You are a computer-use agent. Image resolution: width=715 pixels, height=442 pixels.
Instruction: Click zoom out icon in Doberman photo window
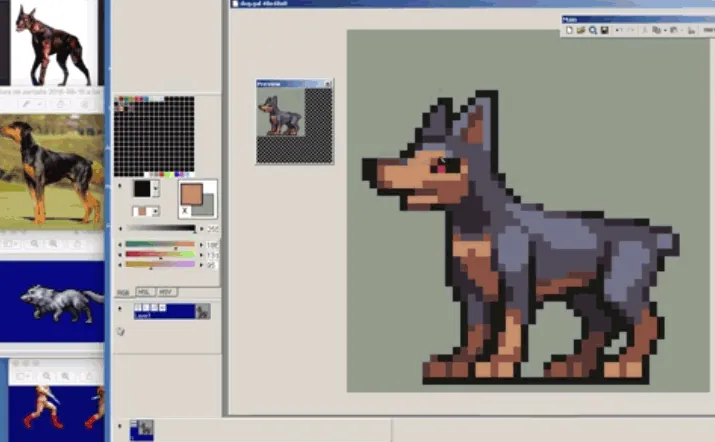(35, 244)
